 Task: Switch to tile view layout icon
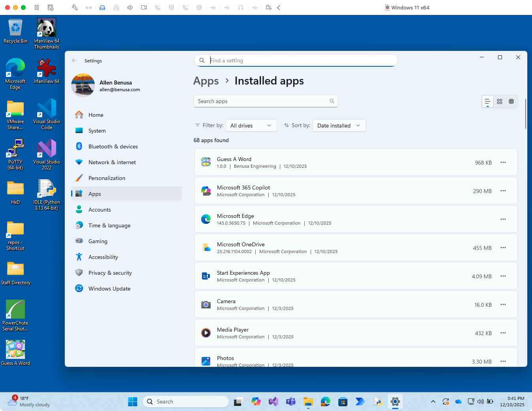click(x=511, y=101)
